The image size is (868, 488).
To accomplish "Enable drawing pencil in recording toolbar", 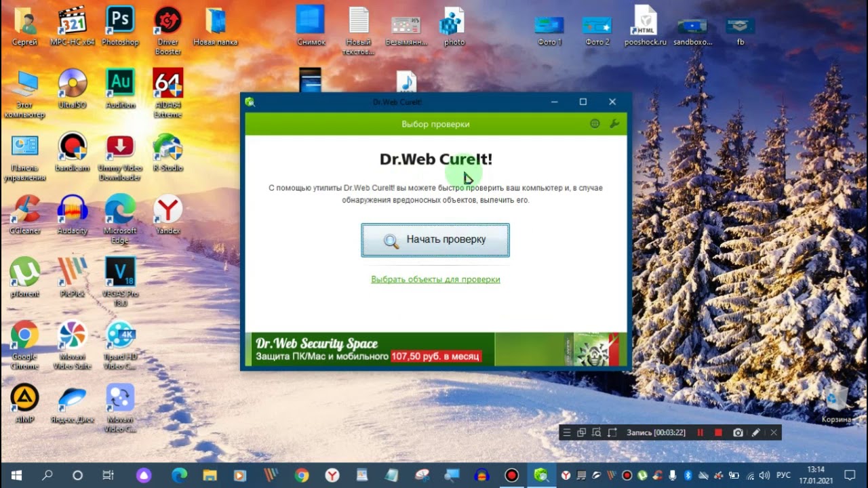I will pyautogui.click(x=755, y=432).
